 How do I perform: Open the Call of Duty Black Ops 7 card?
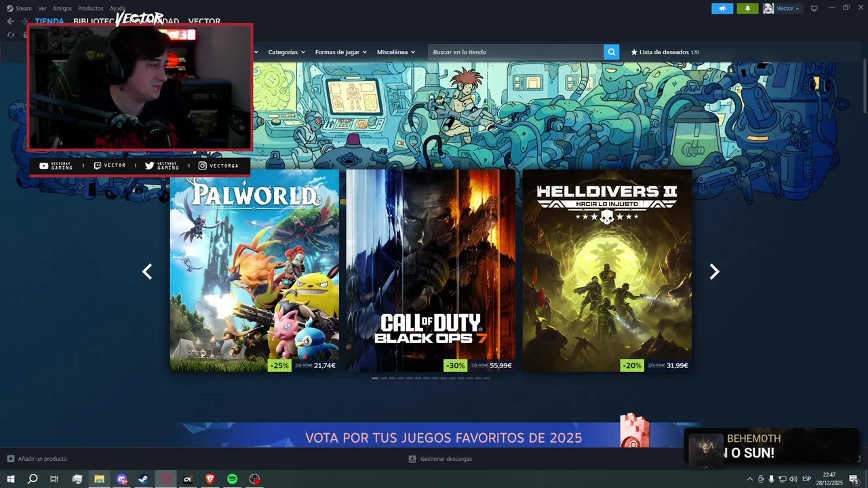(431, 270)
